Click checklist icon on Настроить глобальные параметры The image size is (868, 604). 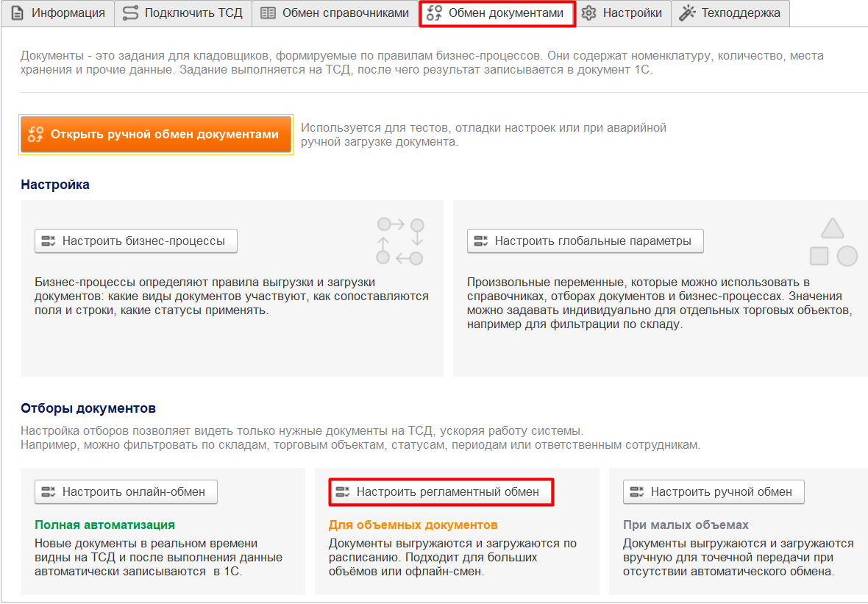pos(481,241)
